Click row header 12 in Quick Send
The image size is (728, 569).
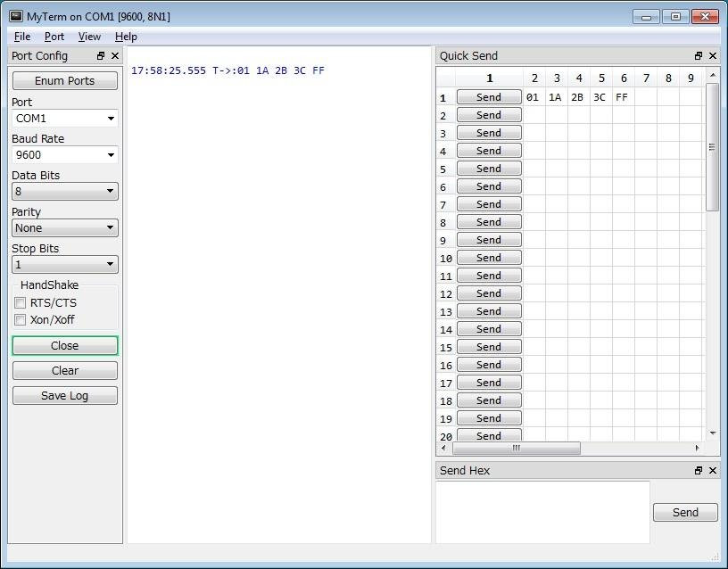click(x=446, y=293)
